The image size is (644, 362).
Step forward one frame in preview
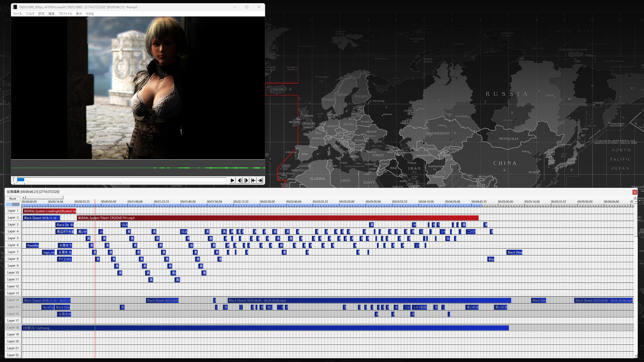click(246, 180)
